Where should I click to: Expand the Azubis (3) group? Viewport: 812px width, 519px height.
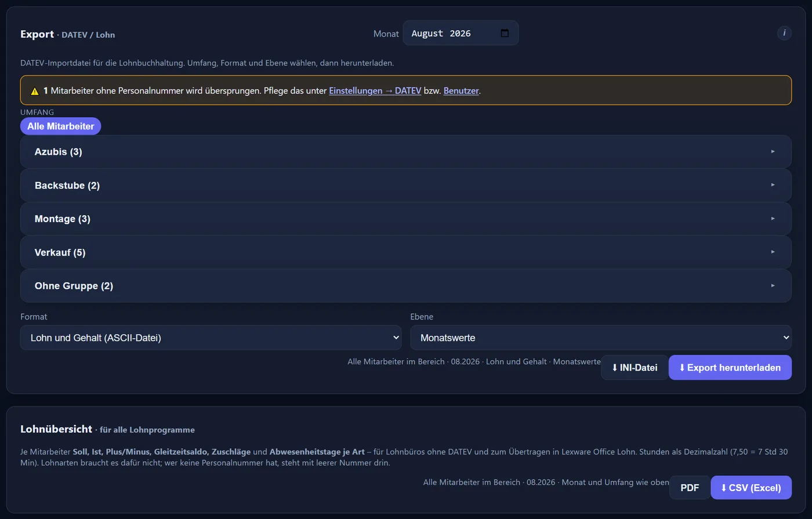coord(406,152)
